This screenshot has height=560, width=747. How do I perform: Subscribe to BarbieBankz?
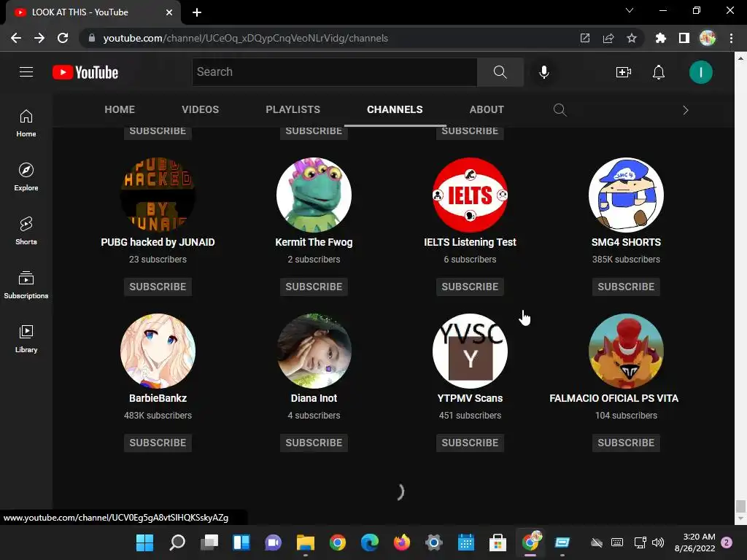pyautogui.click(x=158, y=443)
